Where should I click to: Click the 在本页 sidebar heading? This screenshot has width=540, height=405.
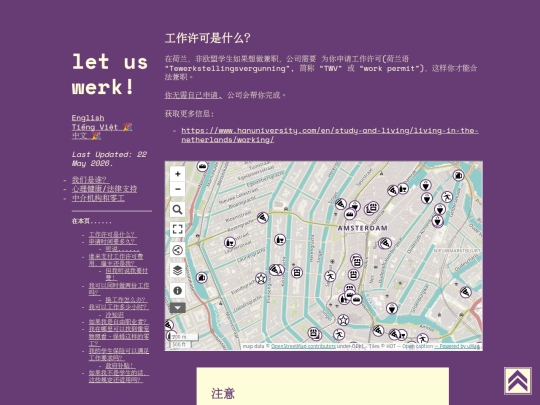click(92, 221)
